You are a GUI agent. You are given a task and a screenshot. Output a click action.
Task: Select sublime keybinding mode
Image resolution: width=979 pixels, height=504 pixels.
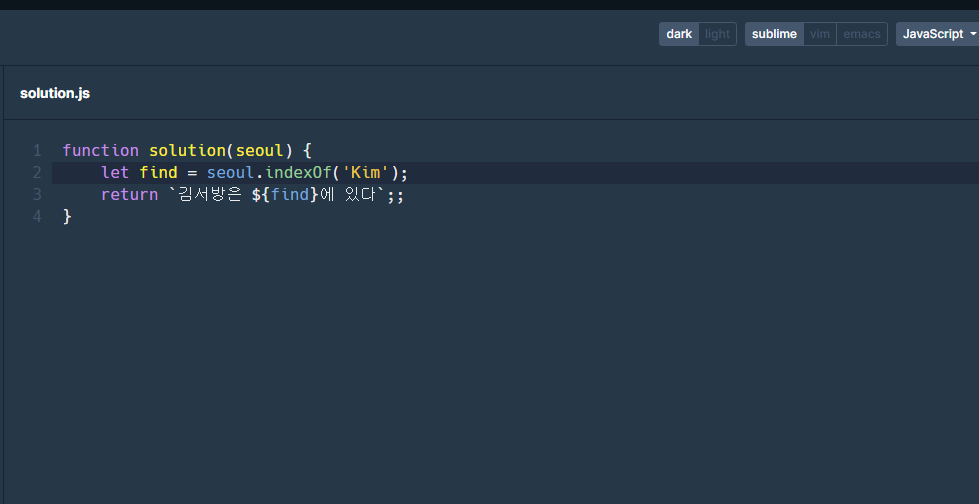click(774, 34)
